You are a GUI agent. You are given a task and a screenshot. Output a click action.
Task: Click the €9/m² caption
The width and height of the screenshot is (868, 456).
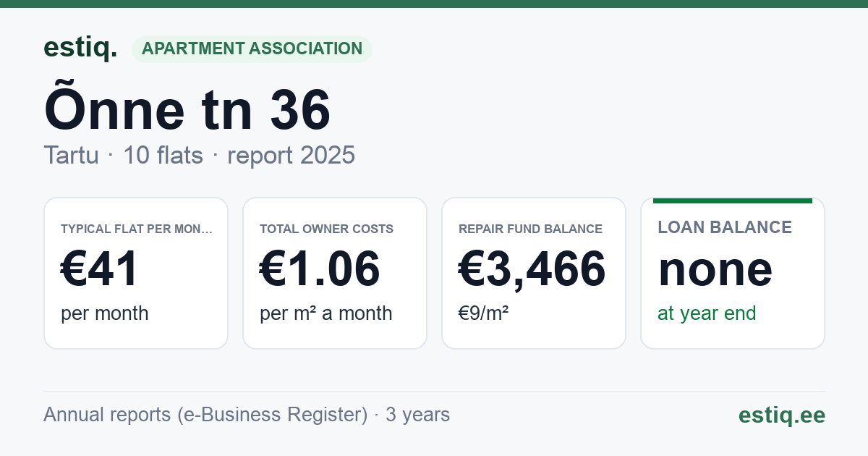pos(484,313)
